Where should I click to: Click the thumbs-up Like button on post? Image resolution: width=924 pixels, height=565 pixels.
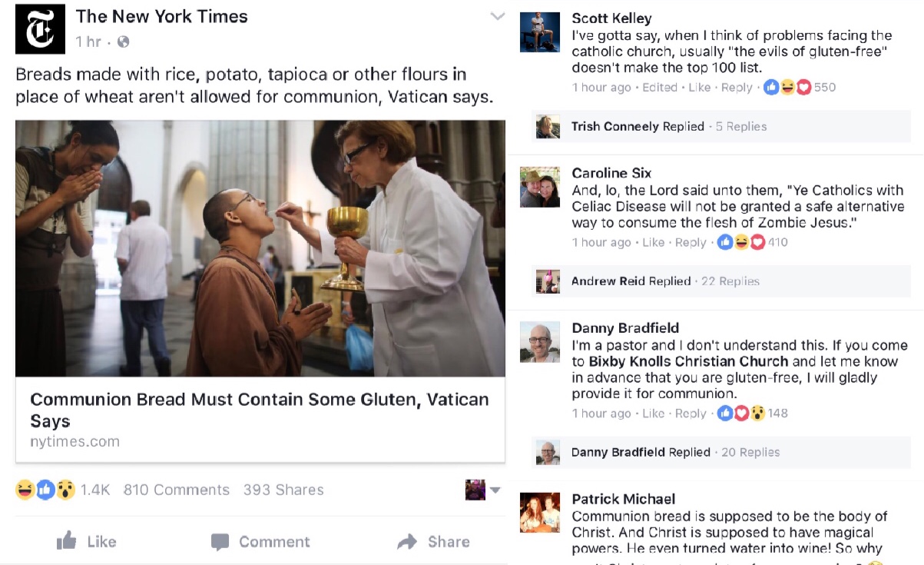coord(87,541)
